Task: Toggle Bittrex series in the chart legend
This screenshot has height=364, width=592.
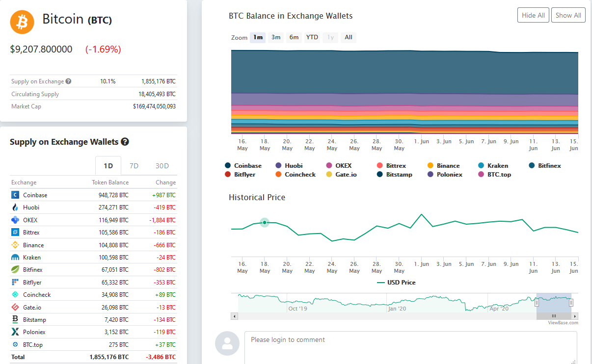Action: tap(391, 166)
